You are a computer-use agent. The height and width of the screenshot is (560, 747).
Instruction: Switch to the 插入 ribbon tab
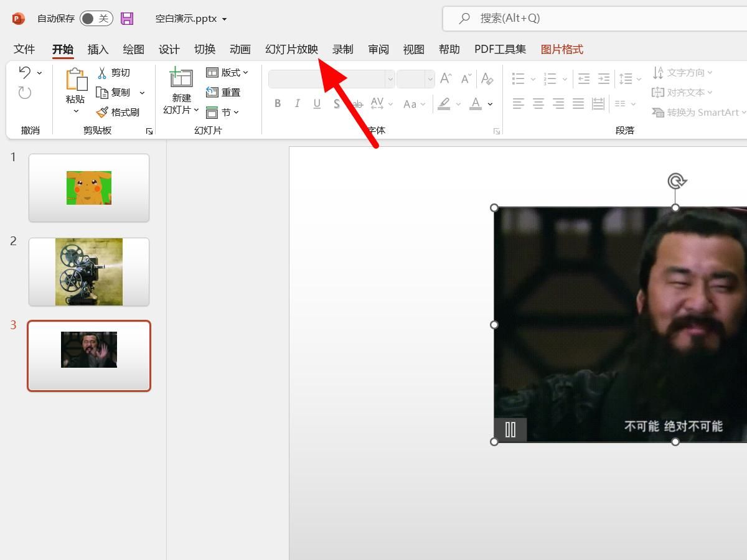98,49
